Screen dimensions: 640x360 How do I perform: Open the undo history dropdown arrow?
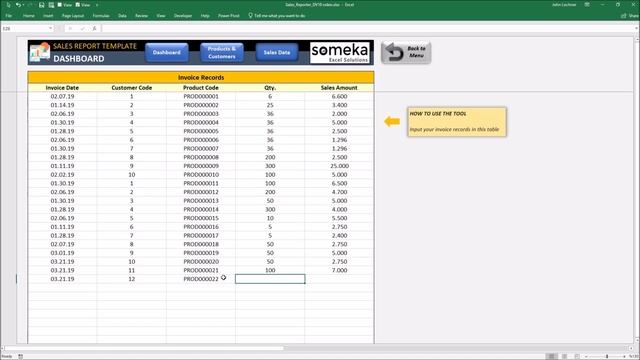click(23, 5)
